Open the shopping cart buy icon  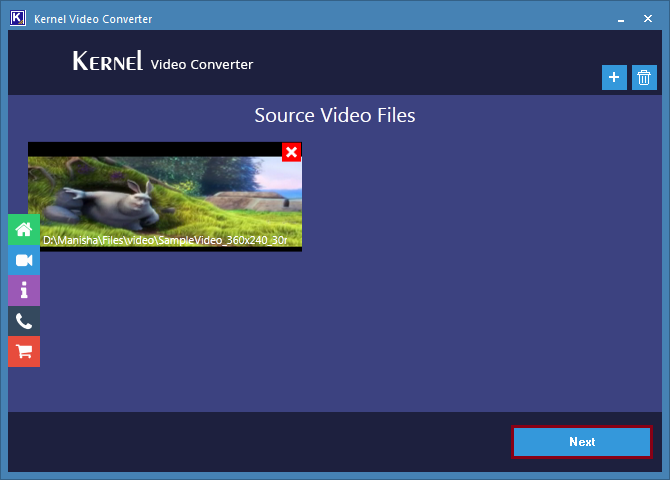coord(24,351)
